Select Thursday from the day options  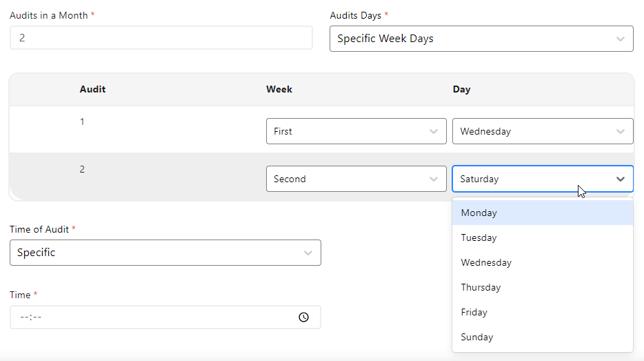click(481, 287)
